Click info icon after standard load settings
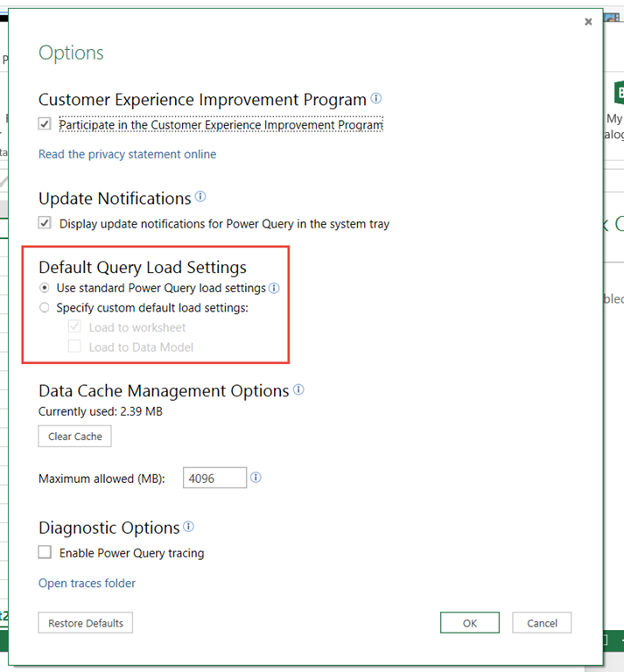The width and height of the screenshot is (624, 672). 274,288
